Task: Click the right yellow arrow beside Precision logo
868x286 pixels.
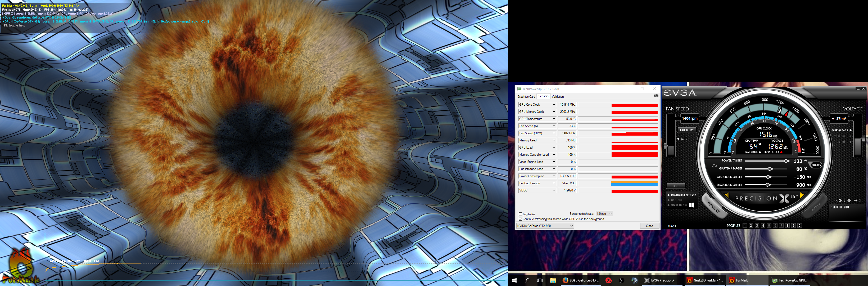Action: (802, 195)
